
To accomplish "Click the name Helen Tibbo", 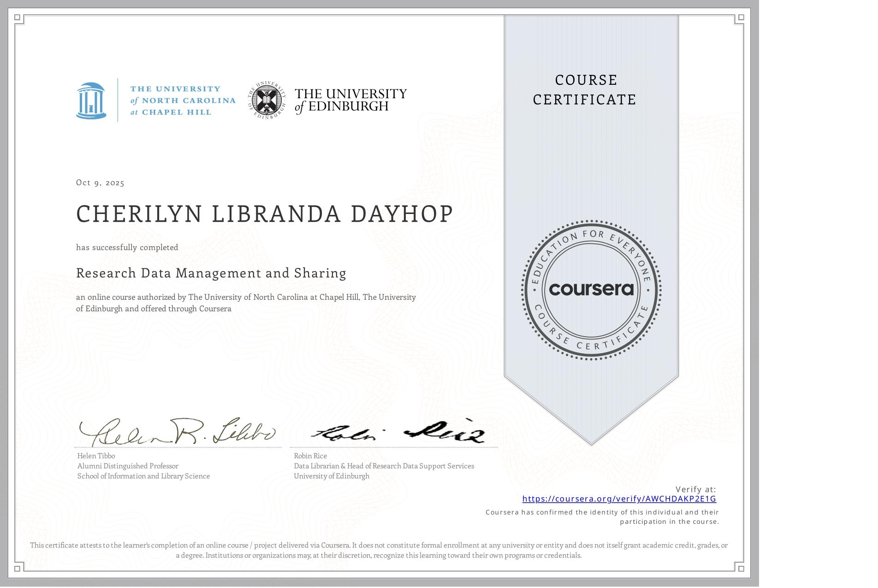I will [96, 456].
